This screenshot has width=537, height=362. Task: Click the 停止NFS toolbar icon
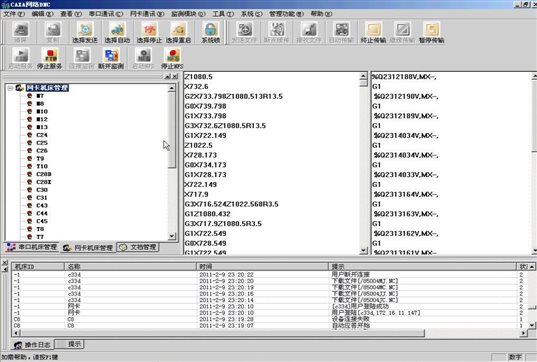point(172,55)
